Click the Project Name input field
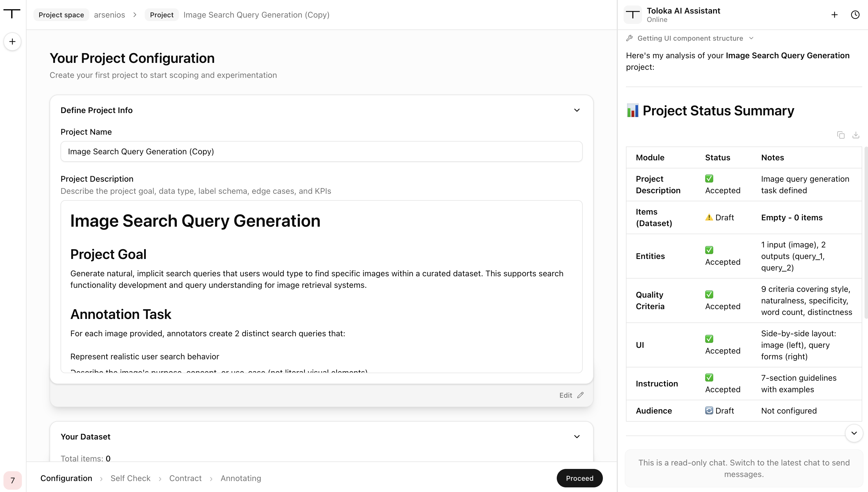 tap(321, 151)
